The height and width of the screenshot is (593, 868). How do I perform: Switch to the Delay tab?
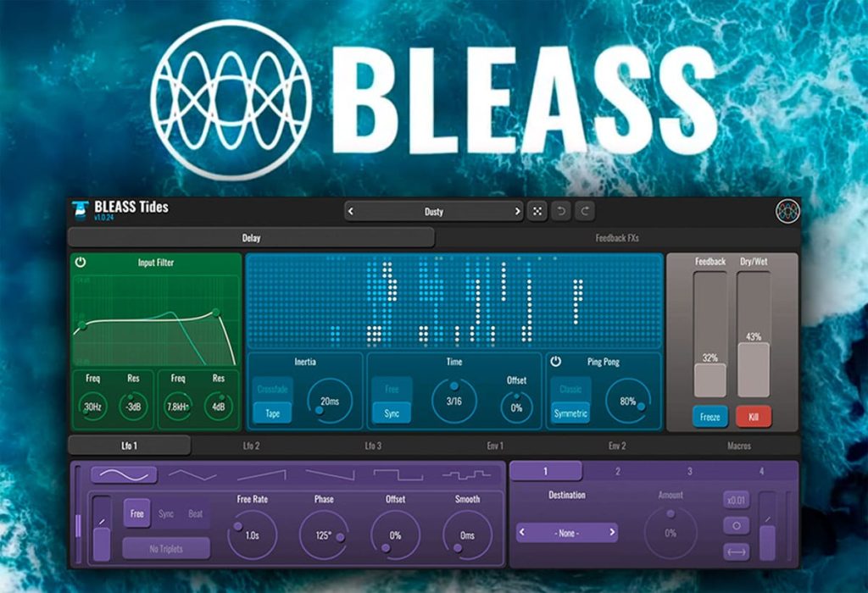[x=251, y=238]
